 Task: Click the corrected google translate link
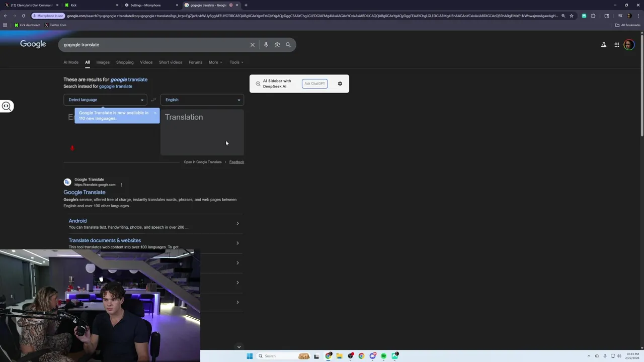click(129, 79)
